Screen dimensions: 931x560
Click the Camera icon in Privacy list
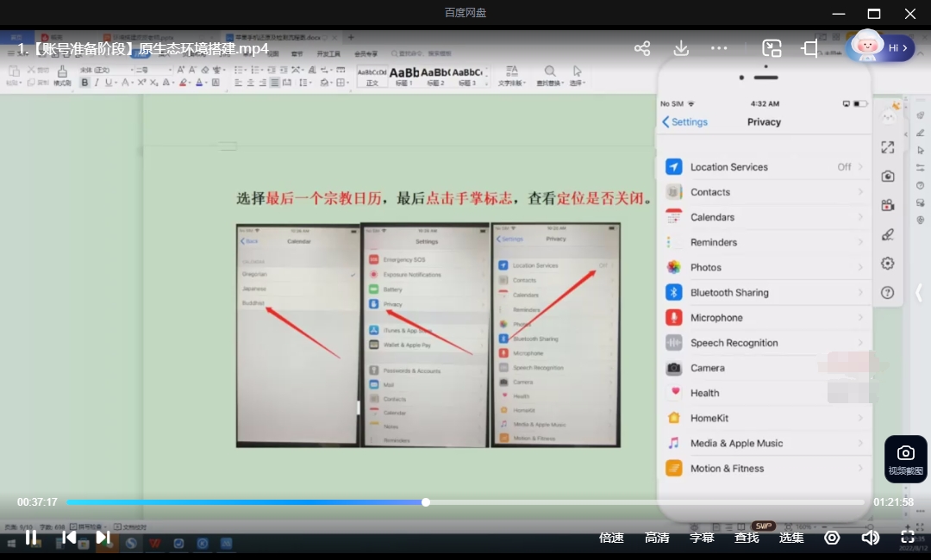[673, 368]
